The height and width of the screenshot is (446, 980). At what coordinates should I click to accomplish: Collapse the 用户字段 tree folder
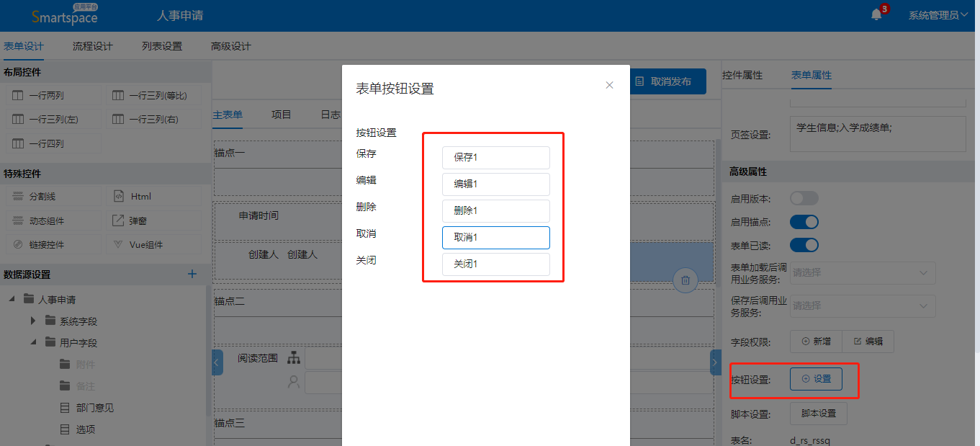point(32,342)
